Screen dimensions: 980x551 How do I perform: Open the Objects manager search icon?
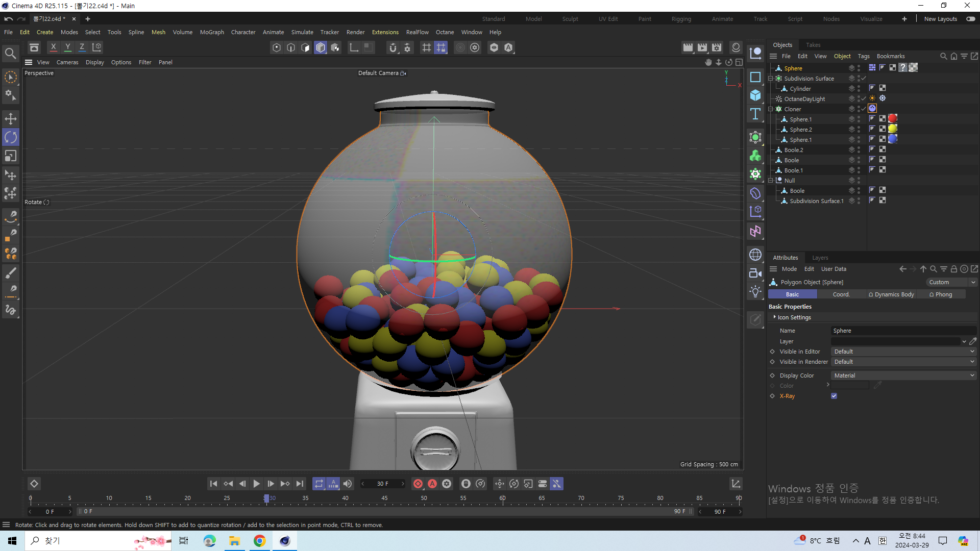[x=944, y=56]
